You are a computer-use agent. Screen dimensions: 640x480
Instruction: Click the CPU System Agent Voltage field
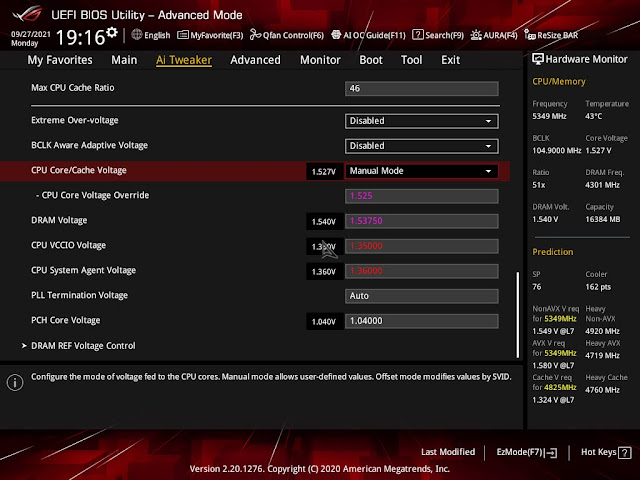(x=422, y=271)
